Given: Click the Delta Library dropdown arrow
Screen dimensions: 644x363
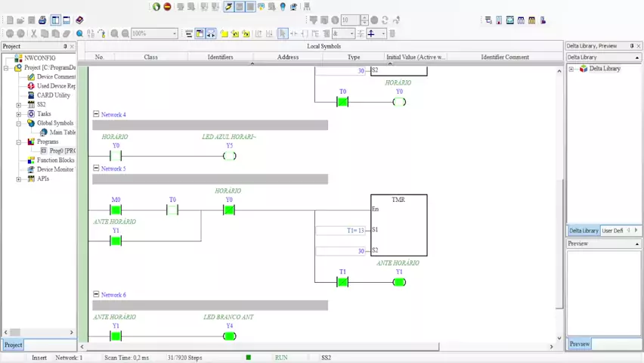Looking at the screenshot, I should [x=636, y=57].
